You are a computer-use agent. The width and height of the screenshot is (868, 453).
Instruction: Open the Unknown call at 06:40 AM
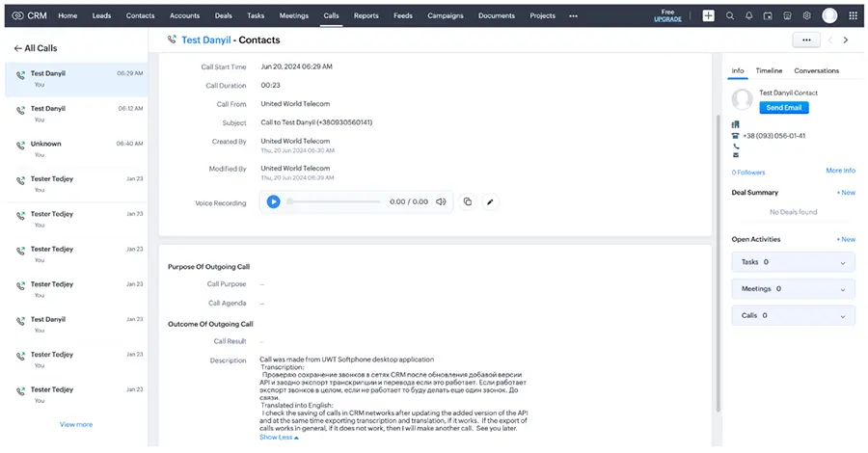coord(76,148)
